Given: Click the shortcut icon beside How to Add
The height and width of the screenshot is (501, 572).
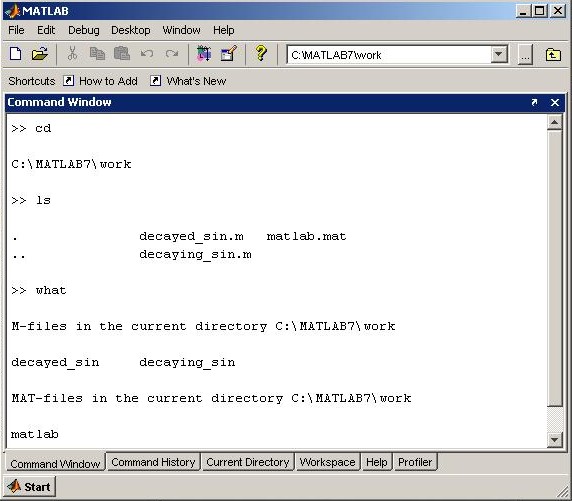Looking at the screenshot, I should (68, 81).
